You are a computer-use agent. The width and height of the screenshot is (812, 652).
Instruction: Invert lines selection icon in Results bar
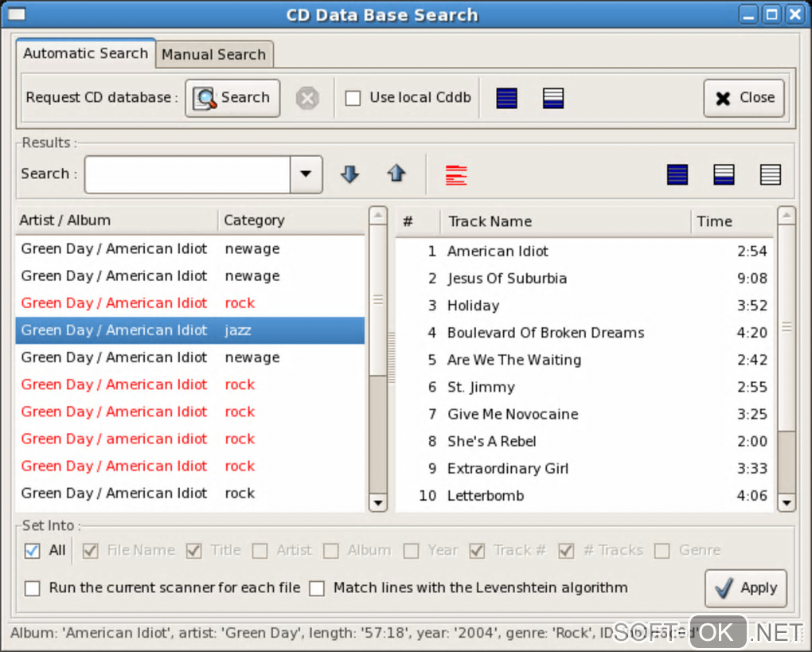pyautogui.click(x=724, y=174)
